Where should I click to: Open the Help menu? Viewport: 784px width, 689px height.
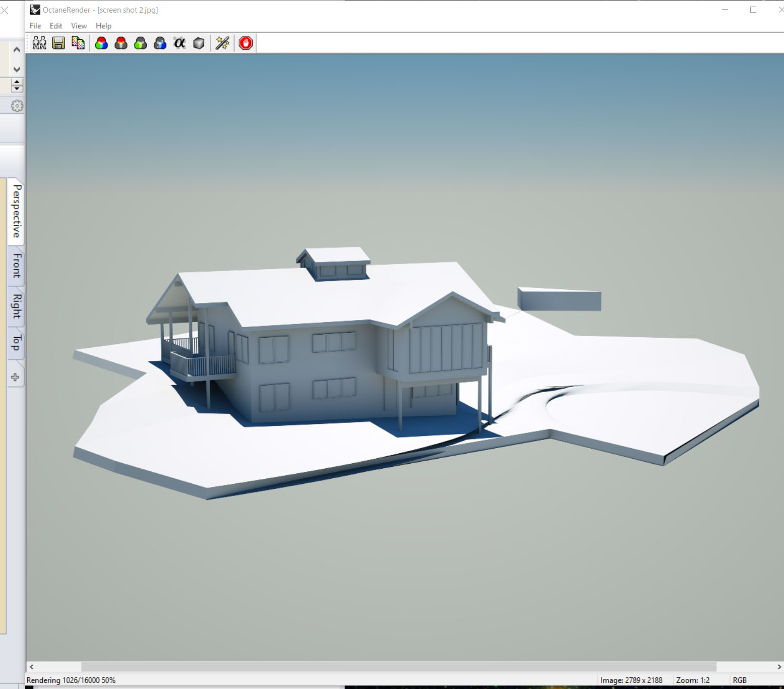click(x=103, y=26)
